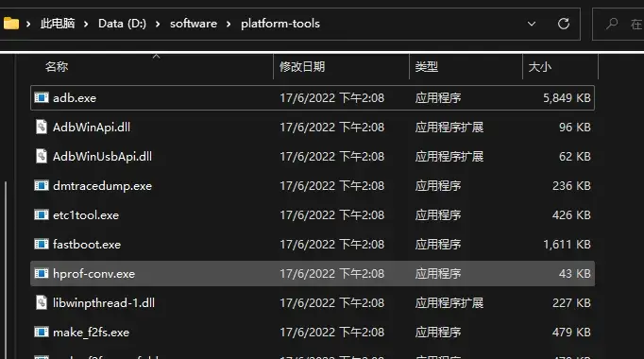Expand the chevron after Data (D:)
The image size is (644, 359).
click(x=158, y=25)
